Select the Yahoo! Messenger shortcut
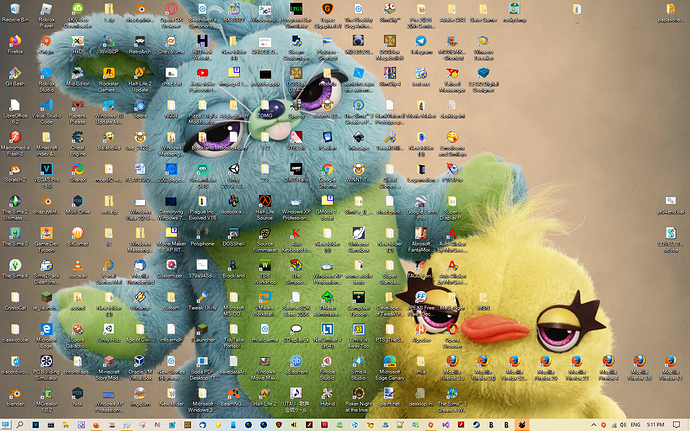This screenshot has height=431, width=690. (x=452, y=80)
